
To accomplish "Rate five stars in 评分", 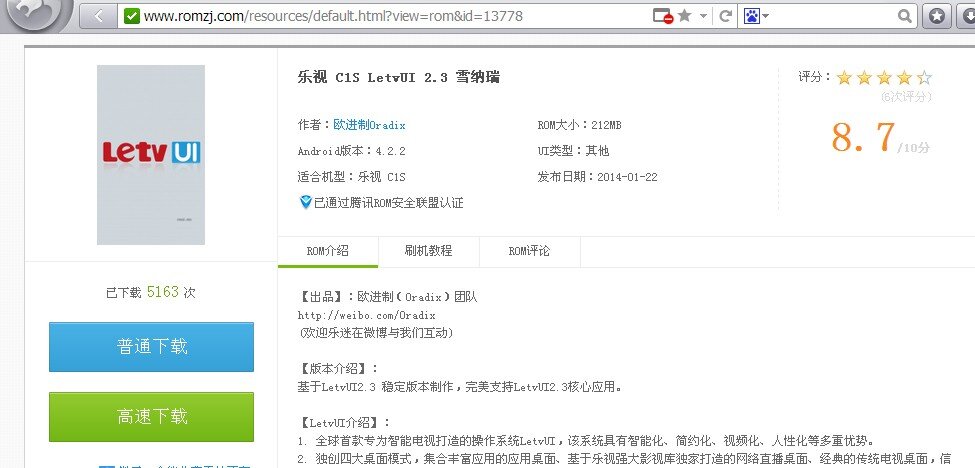I will 924,78.
